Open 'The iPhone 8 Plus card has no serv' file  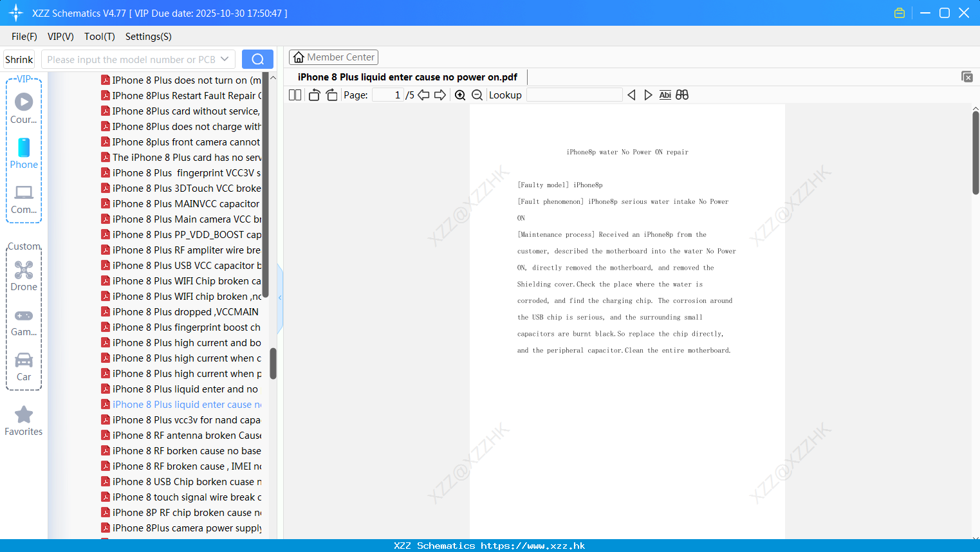point(181,158)
